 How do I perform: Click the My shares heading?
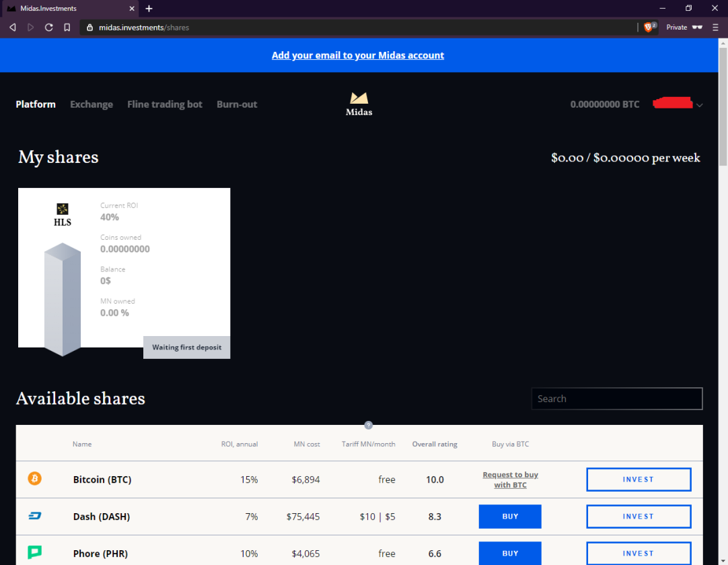pos(59,157)
